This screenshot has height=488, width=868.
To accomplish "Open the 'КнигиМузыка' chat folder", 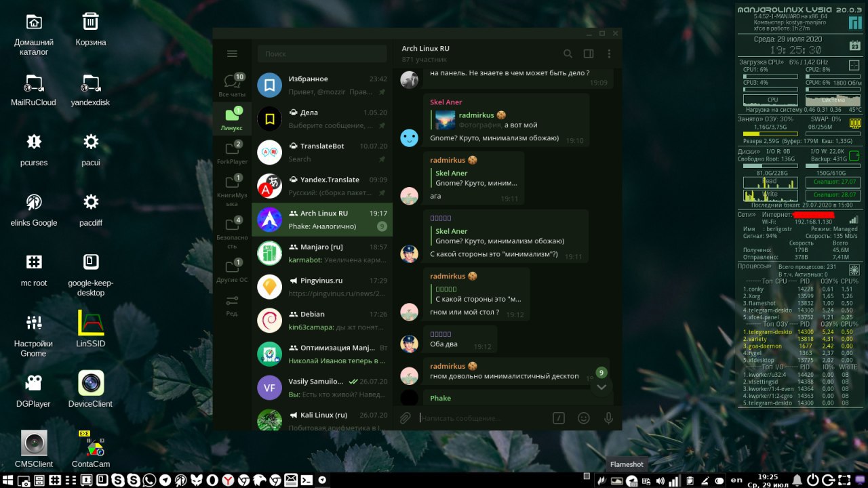I will (232, 190).
